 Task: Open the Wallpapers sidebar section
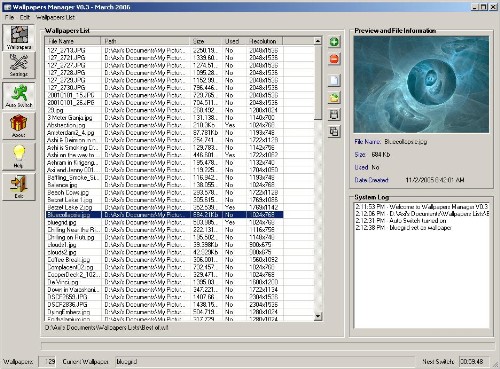pyautogui.click(x=19, y=38)
